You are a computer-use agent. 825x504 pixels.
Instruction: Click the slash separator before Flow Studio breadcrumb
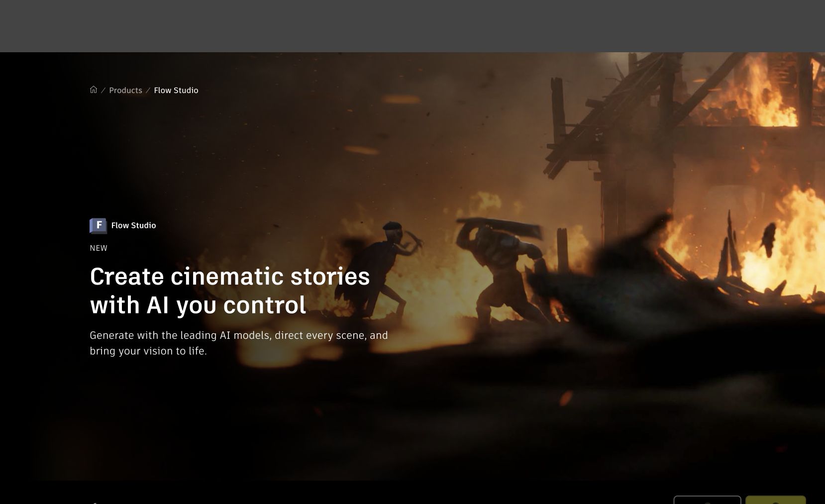click(x=148, y=90)
